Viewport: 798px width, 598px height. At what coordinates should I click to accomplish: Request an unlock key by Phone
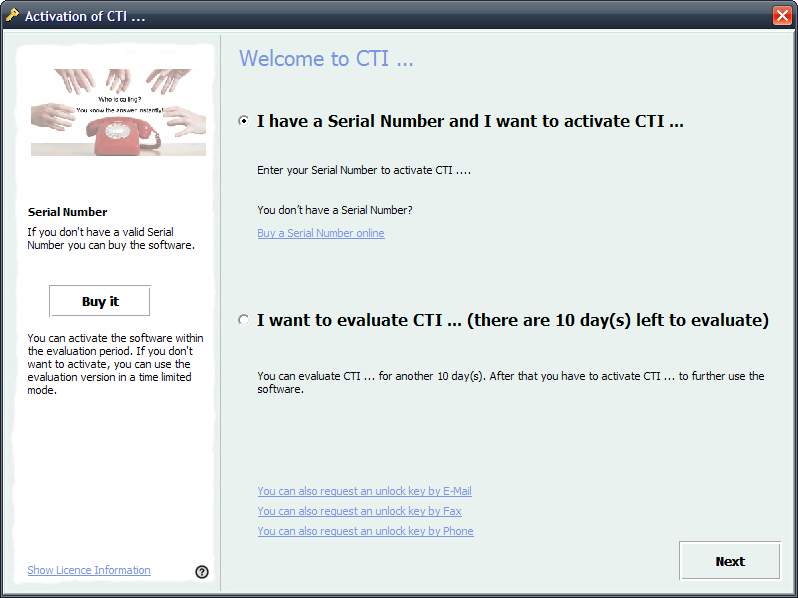point(365,531)
